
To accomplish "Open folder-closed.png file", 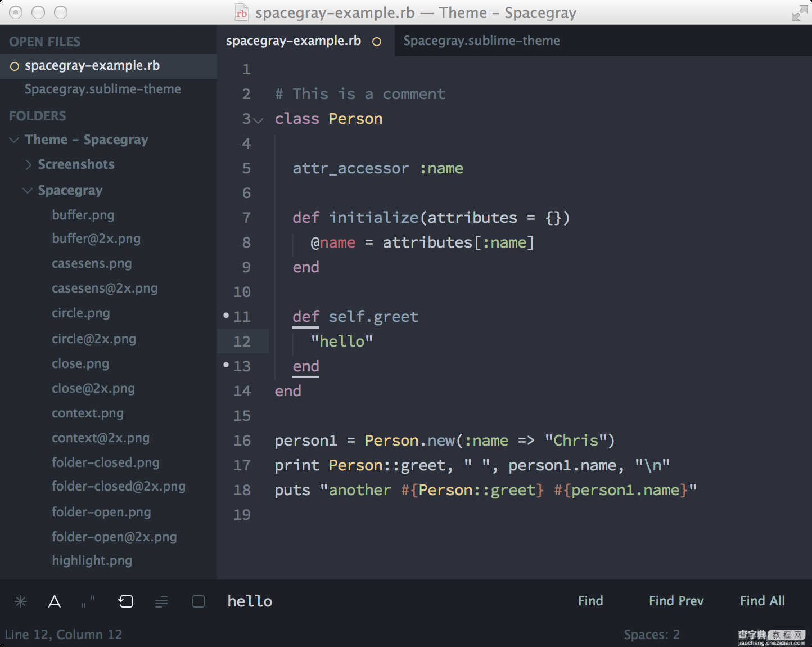I will click(x=106, y=462).
